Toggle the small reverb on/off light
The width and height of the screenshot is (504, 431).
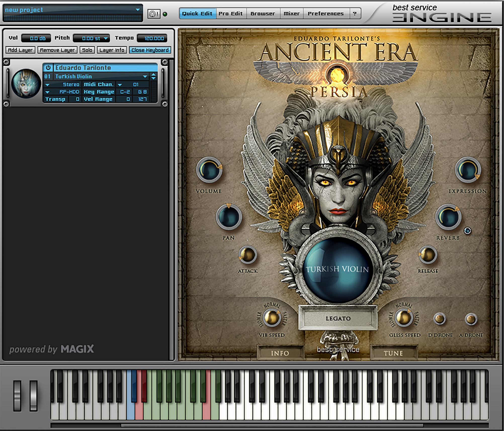click(467, 231)
